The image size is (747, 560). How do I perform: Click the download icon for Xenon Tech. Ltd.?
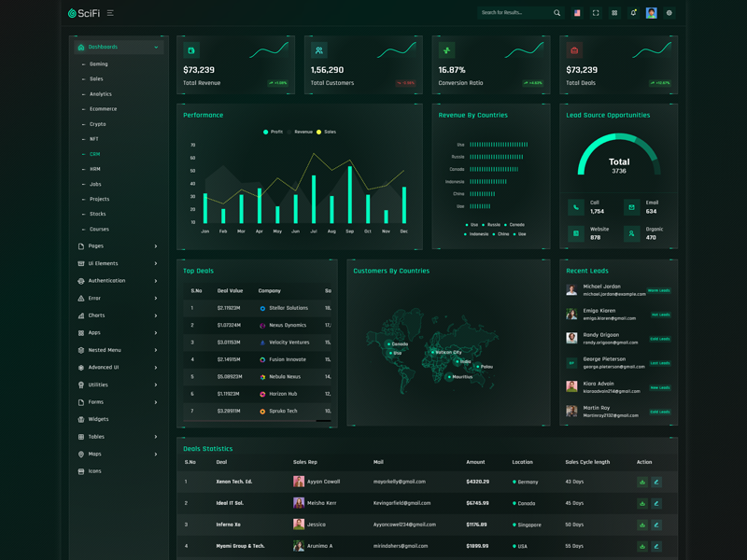click(642, 482)
